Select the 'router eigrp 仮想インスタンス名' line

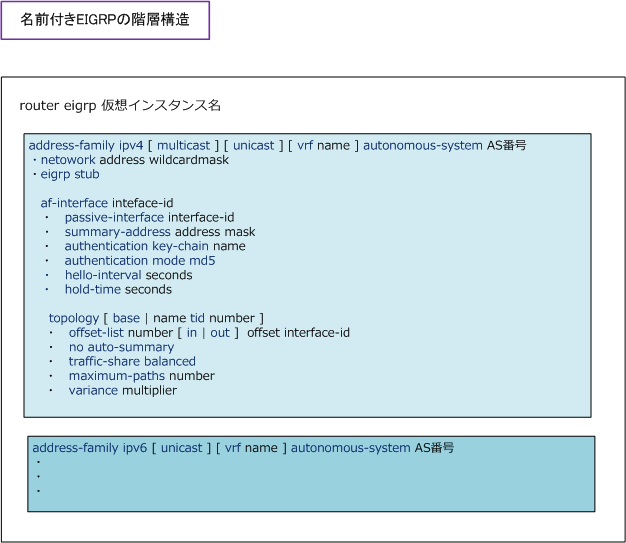pos(120,106)
